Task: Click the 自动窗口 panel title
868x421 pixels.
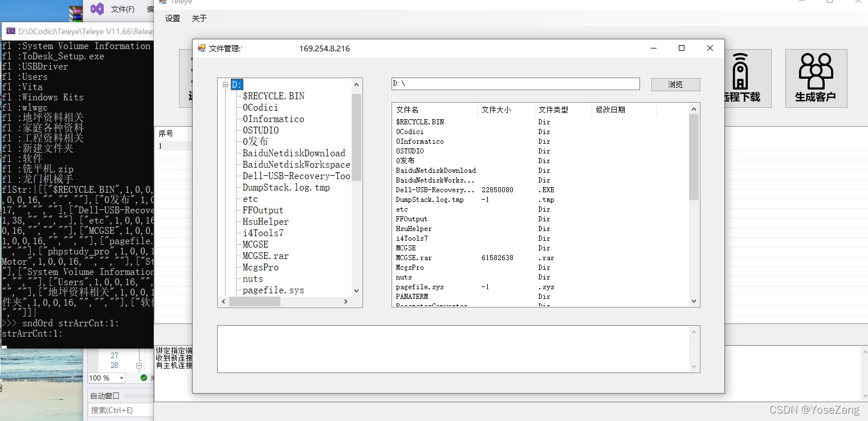Action: tap(104, 395)
